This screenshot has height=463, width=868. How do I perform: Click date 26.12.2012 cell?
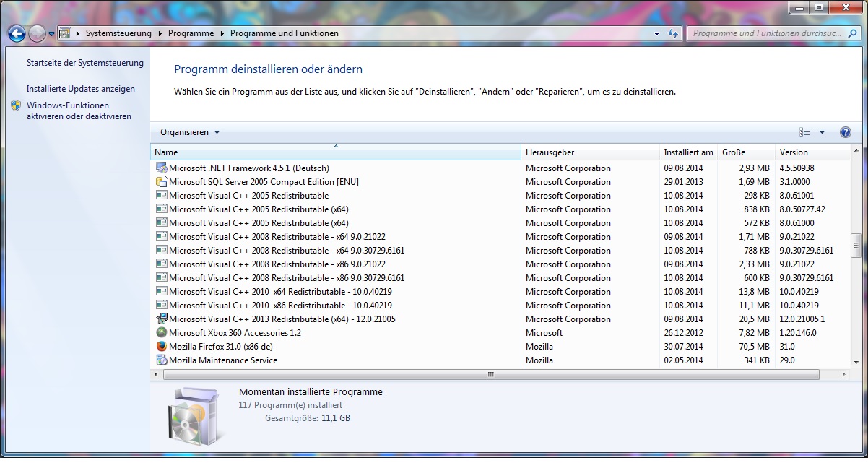pos(683,332)
